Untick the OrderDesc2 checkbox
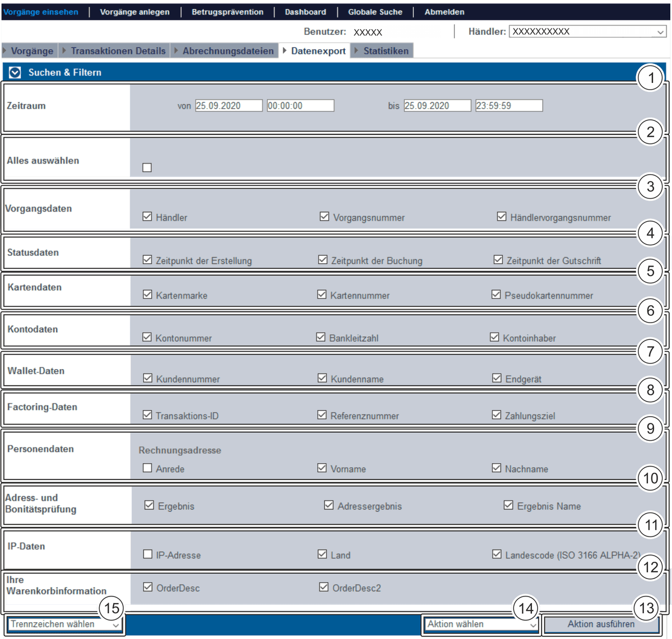This screenshot has width=672, height=639. coord(324,587)
